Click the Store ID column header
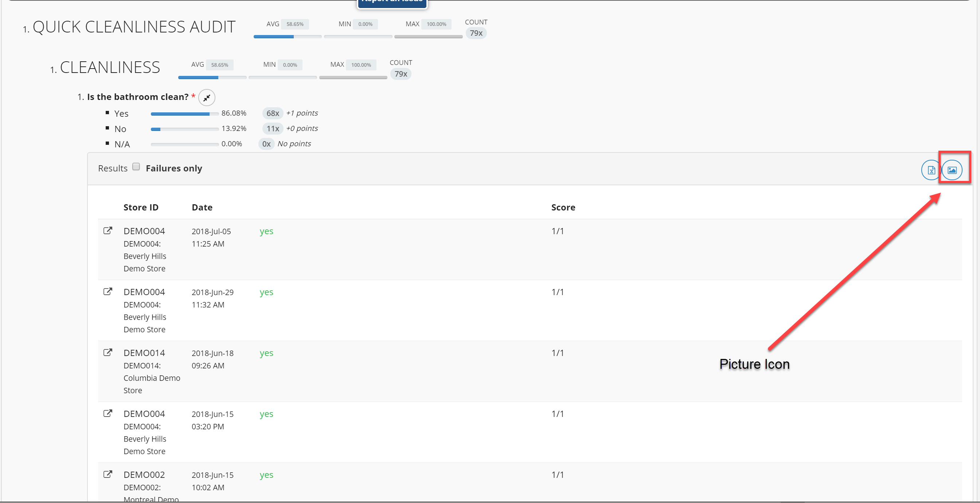980x503 pixels. click(x=141, y=208)
